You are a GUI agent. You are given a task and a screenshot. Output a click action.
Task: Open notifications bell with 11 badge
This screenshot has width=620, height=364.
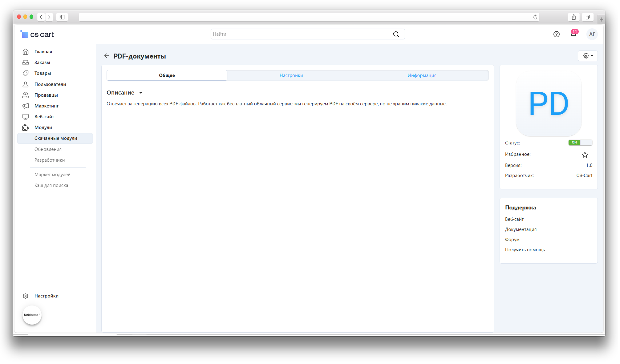point(573,34)
